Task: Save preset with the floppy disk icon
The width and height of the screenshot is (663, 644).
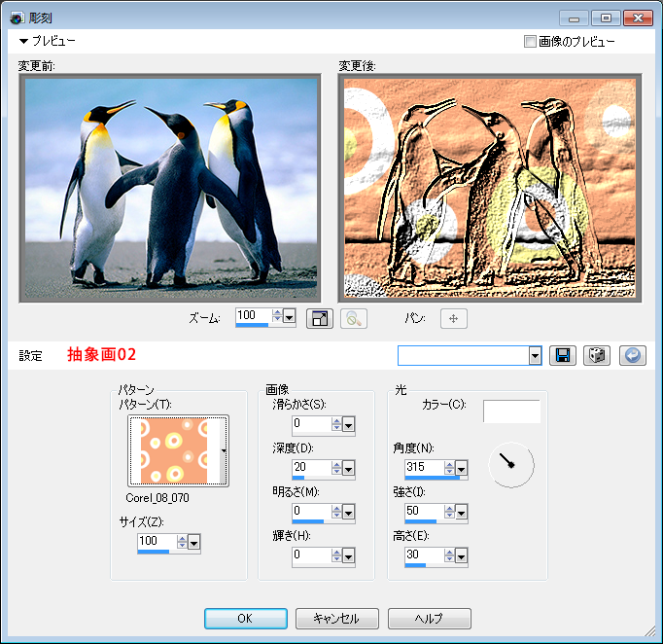Action: tap(562, 356)
